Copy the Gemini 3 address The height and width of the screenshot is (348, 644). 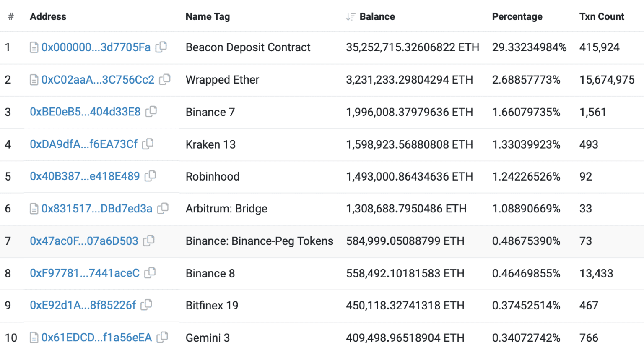[x=162, y=338]
